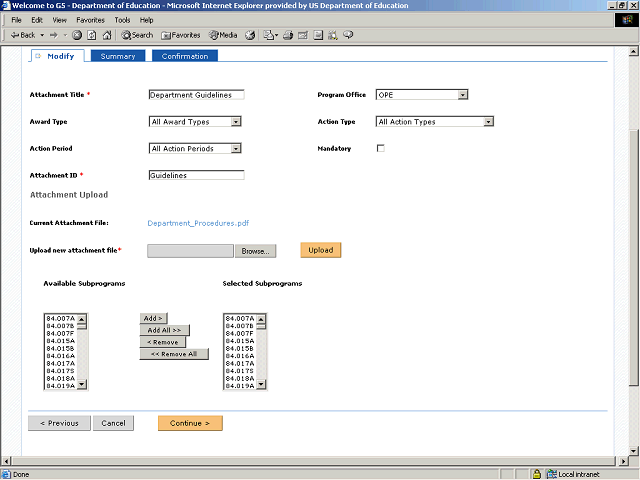The height and width of the screenshot is (480, 640).
Task: Click the << Remove All button
Action: coord(174,354)
